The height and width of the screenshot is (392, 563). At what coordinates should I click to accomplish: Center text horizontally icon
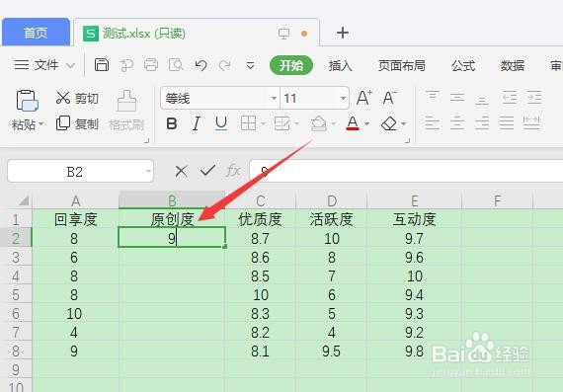pos(457,123)
